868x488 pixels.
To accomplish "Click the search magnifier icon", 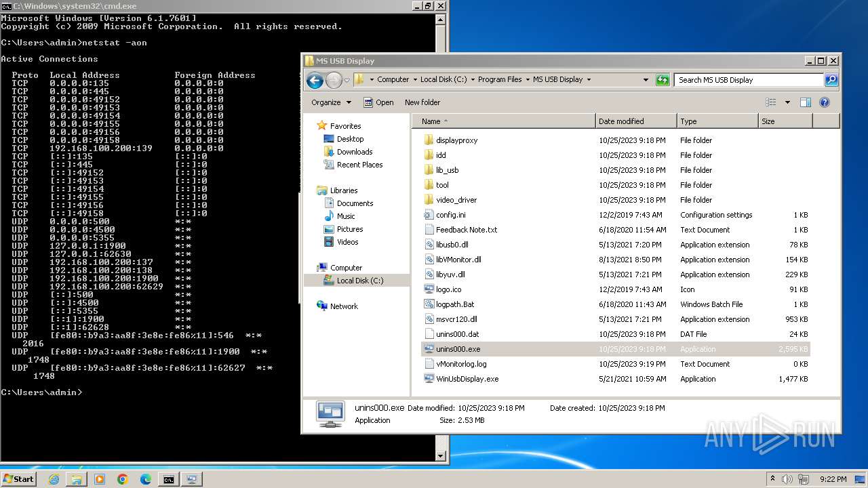I will pos(831,80).
